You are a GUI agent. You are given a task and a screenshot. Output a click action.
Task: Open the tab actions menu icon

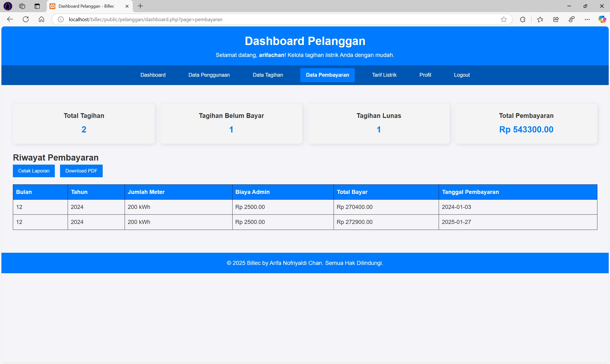tap(37, 6)
